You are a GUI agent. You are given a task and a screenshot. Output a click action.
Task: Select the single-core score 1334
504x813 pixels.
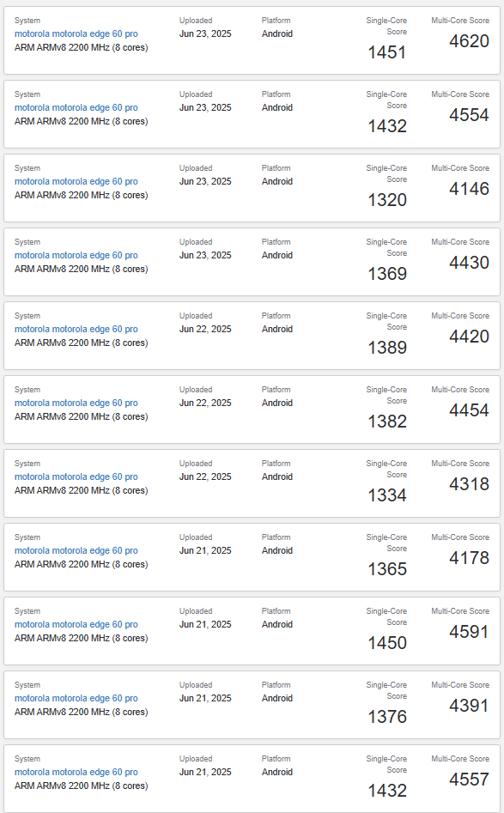click(387, 495)
